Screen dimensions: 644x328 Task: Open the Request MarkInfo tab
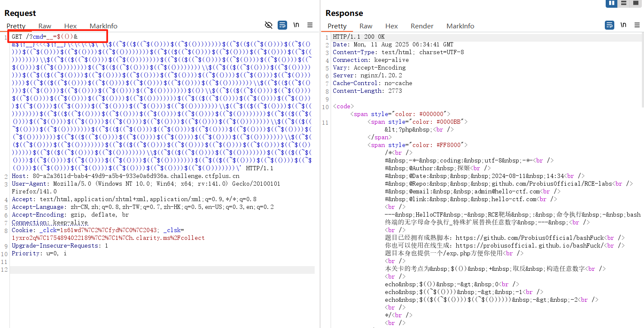coord(103,26)
